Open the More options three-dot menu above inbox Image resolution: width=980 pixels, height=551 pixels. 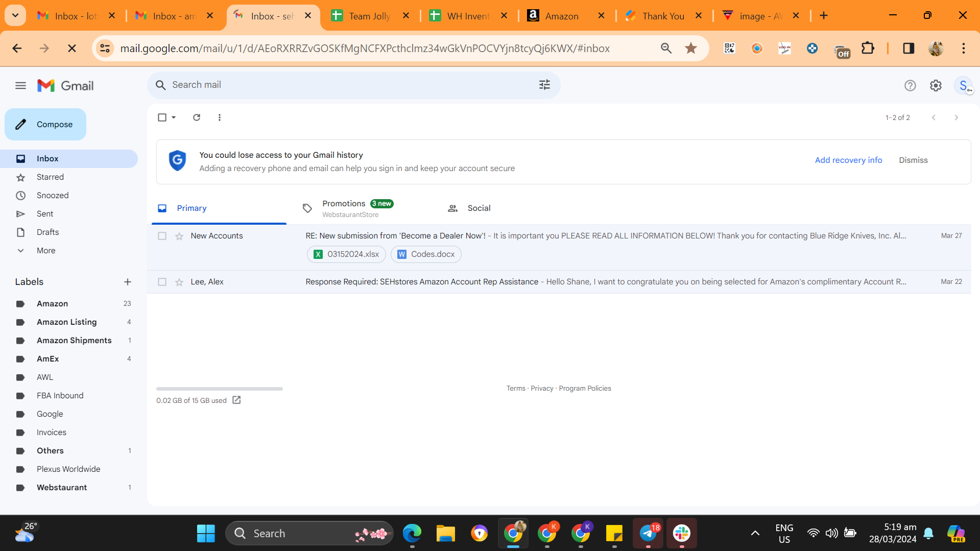click(220, 117)
